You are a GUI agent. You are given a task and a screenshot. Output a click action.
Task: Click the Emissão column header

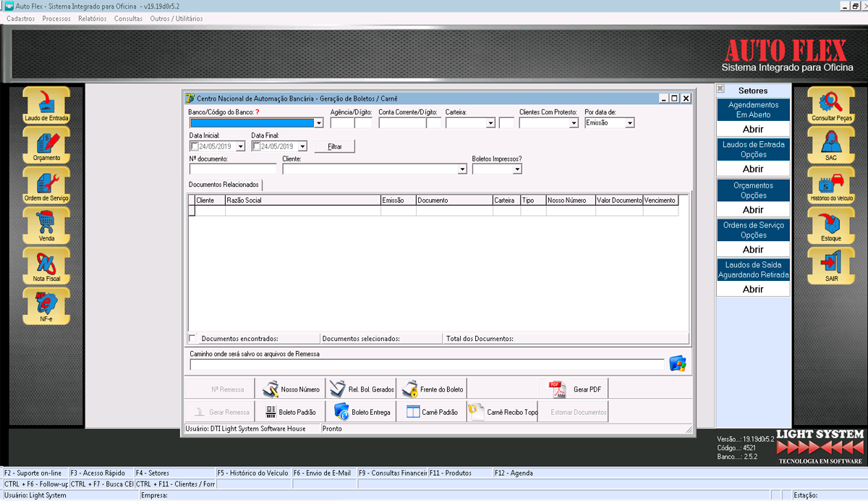click(399, 200)
